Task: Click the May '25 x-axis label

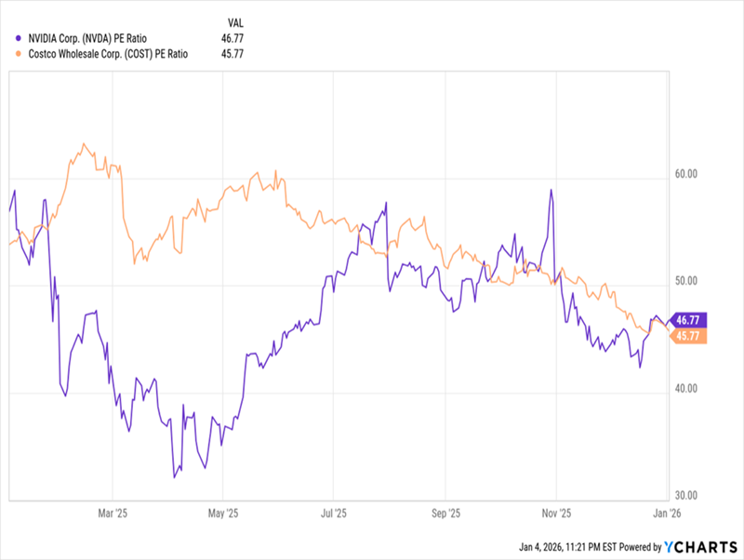Action: coord(223,512)
